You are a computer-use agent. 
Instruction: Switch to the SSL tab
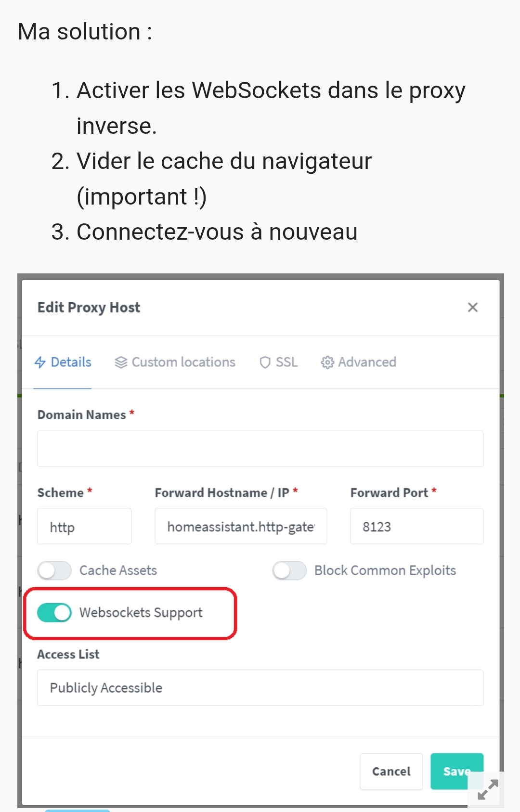coord(279,362)
